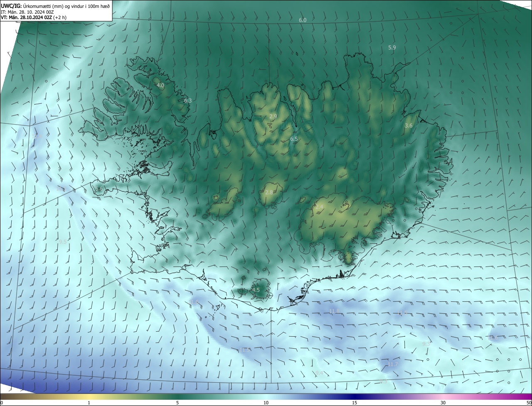Click the 50 label on the color scale
Screen dimensions: 532x406
pyautogui.click(x=529, y=403)
